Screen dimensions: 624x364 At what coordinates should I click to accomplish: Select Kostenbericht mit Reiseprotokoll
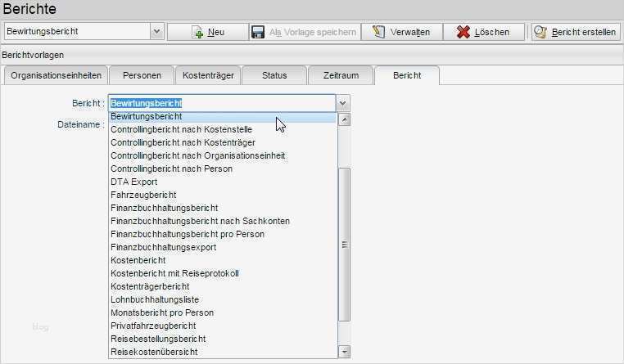(223, 274)
